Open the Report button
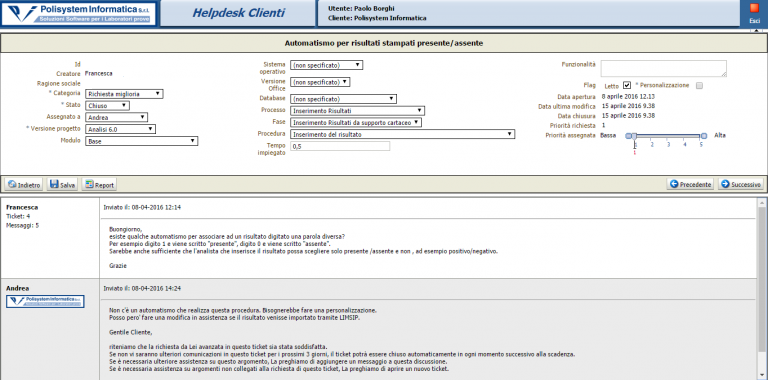This screenshot has width=768, height=380. (99, 185)
